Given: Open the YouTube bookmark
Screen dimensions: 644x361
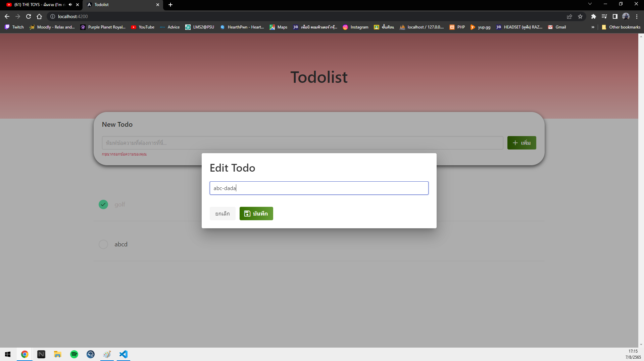Looking at the screenshot, I should [143, 27].
